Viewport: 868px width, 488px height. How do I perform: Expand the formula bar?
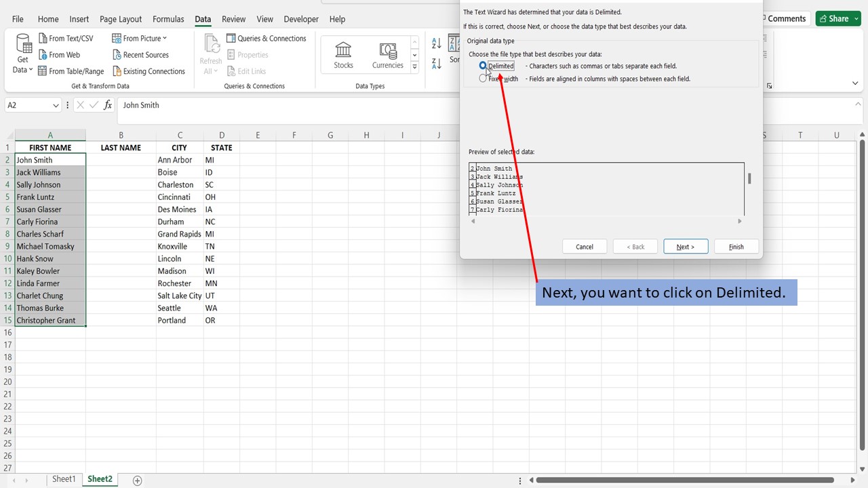tap(858, 104)
